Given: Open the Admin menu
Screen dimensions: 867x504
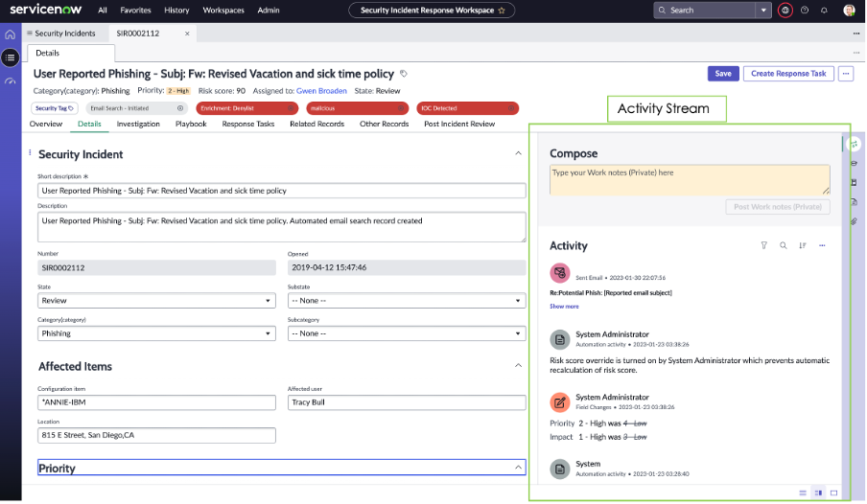Looking at the screenshot, I should tap(269, 10).
